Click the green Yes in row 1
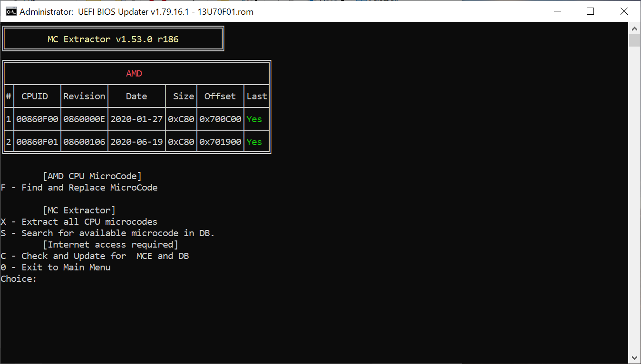Image resolution: width=641 pixels, height=364 pixels. point(254,119)
